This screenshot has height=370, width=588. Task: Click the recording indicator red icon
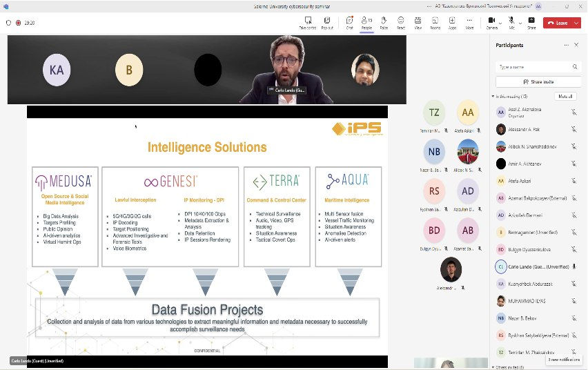click(18, 23)
